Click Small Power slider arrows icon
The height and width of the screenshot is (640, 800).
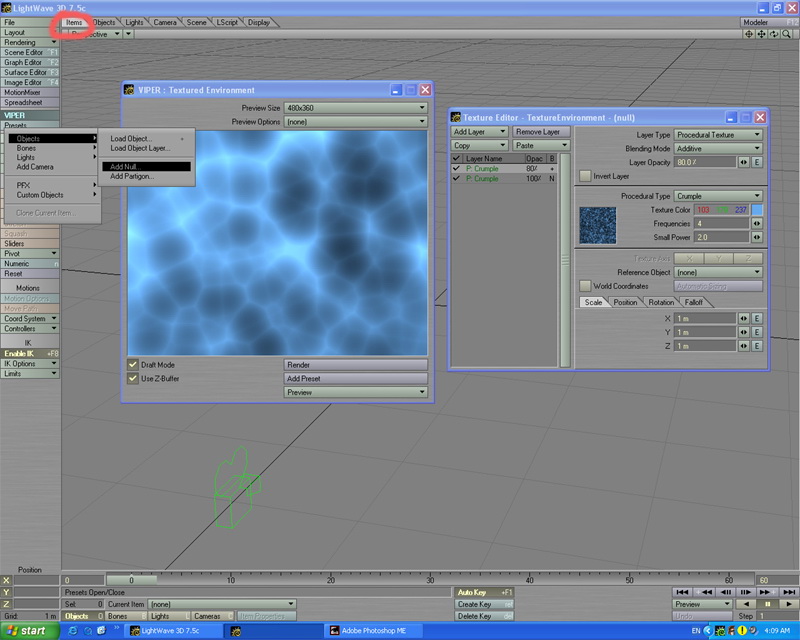tap(757, 237)
